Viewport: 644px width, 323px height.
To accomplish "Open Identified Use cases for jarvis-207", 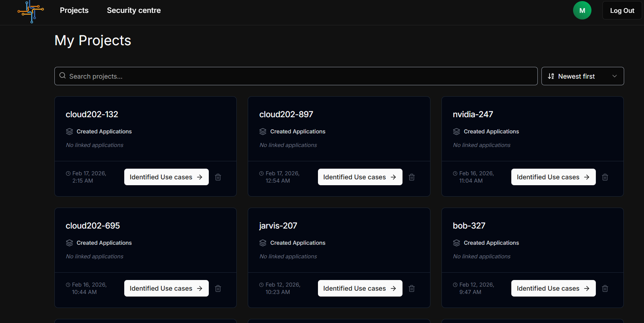I will coord(360,288).
